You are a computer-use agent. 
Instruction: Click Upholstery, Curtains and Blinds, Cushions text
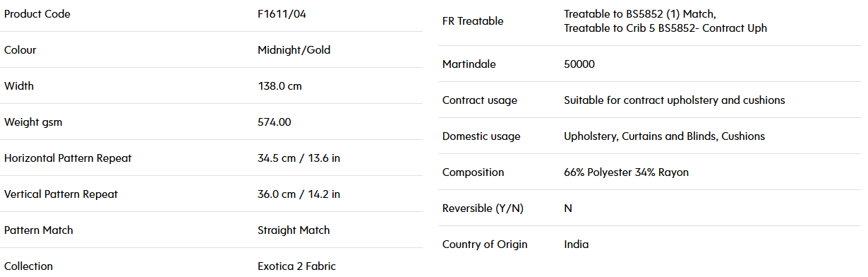[x=665, y=136]
